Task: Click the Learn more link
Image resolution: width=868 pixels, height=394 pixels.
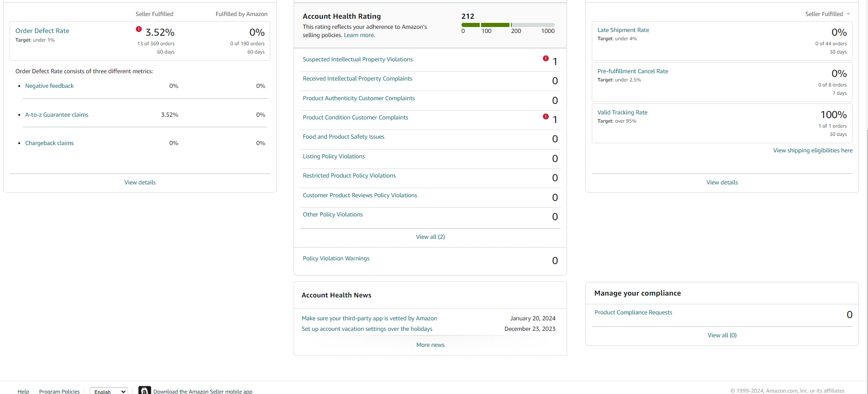Action: 359,35
